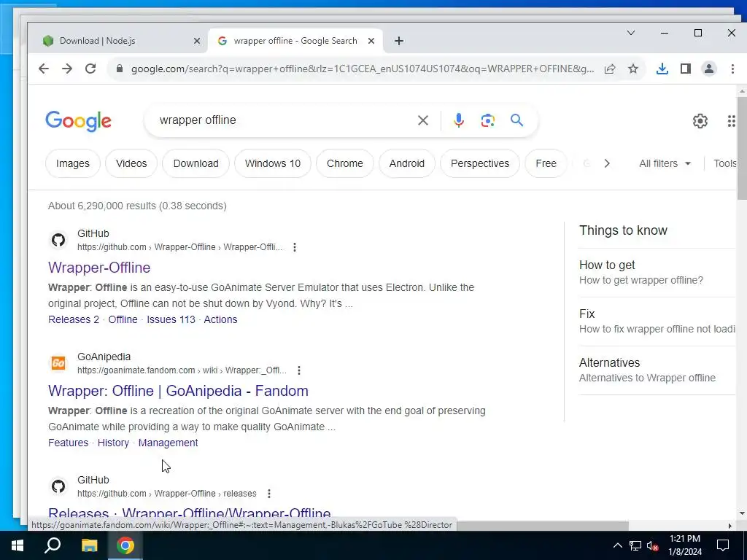Select the Free filter chip
This screenshot has width=747, height=560.
[546, 163]
